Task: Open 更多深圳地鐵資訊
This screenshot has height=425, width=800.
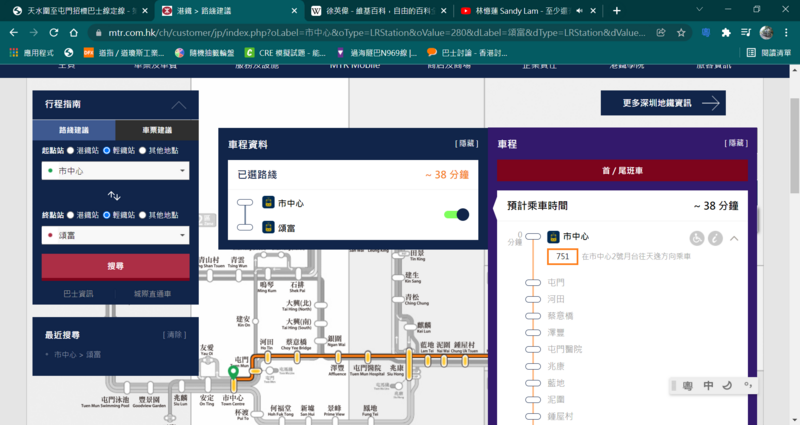Action: pyautogui.click(x=663, y=103)
